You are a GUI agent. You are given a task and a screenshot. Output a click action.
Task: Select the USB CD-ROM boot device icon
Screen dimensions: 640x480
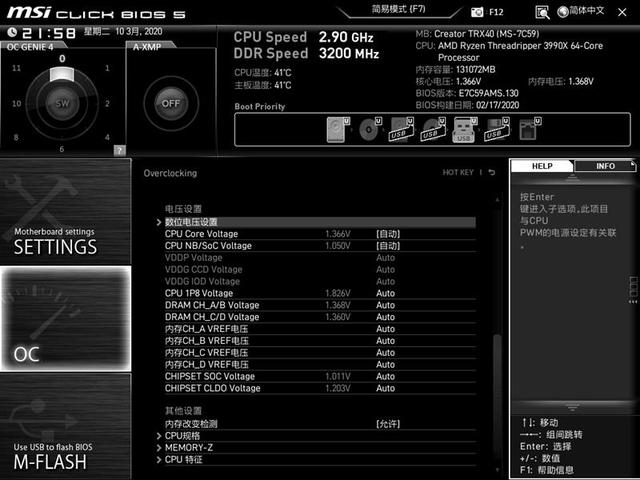pyautogui.click(x=433, y=129)
